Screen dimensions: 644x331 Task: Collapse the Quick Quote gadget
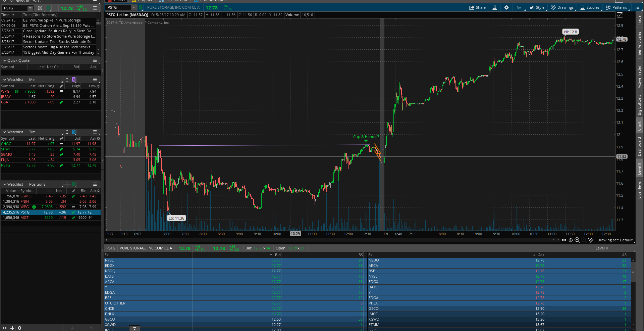(5, 60)
